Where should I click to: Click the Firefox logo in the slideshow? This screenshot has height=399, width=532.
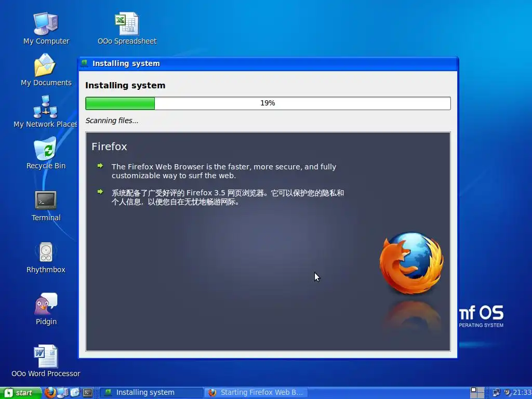point(411,262)
